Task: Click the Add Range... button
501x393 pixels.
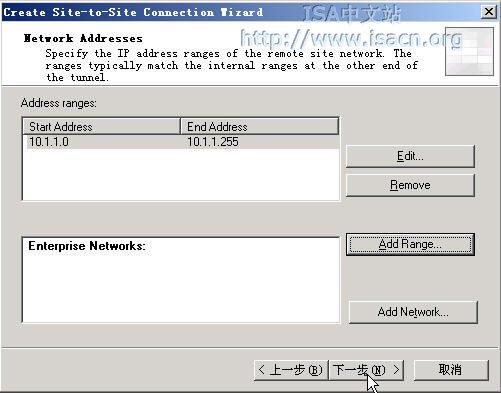Action: point(410,244)
